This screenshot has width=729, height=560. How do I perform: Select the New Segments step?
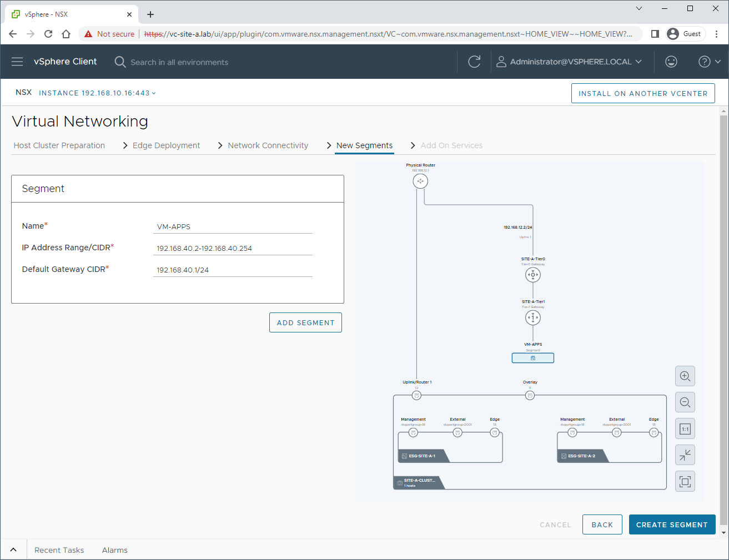pos(364,145)
